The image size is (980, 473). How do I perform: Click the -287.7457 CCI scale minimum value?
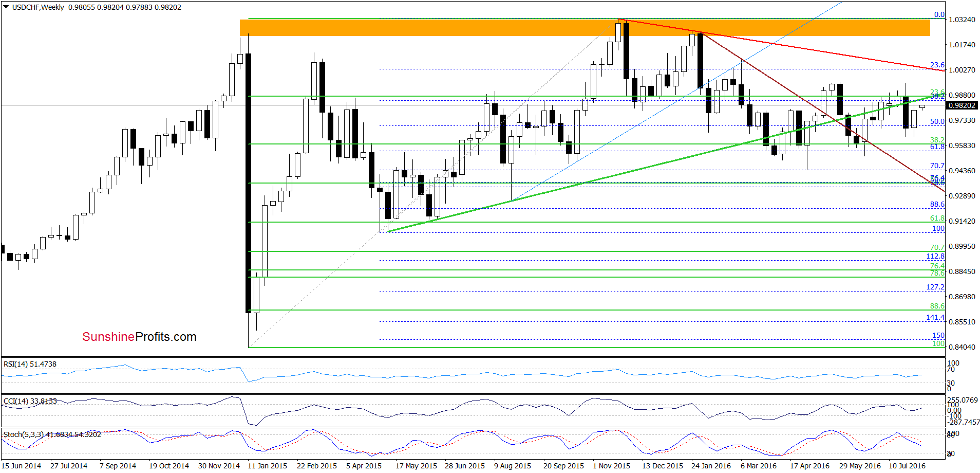[964, 422]
